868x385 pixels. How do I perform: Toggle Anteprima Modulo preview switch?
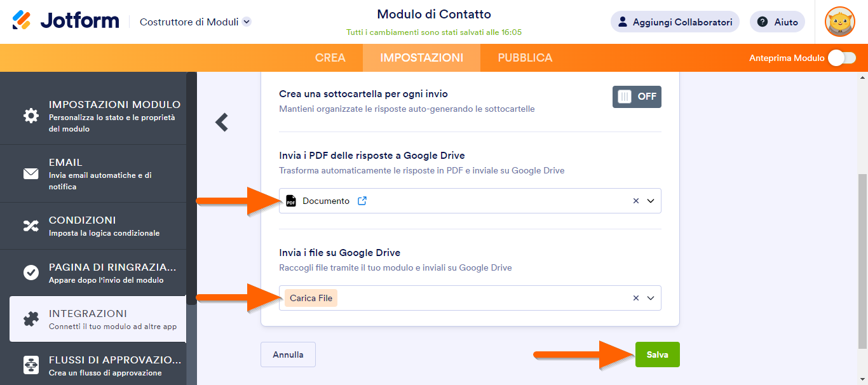841,58
